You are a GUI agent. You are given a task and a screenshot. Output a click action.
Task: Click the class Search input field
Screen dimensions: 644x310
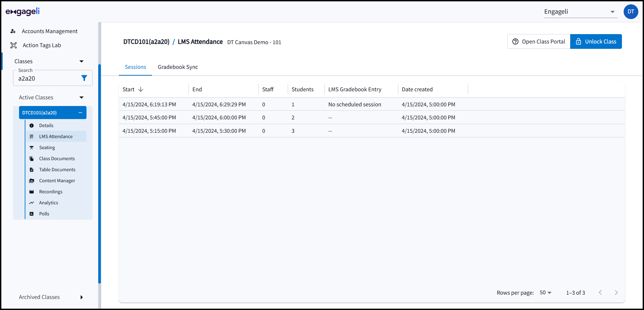pos(47,79)
